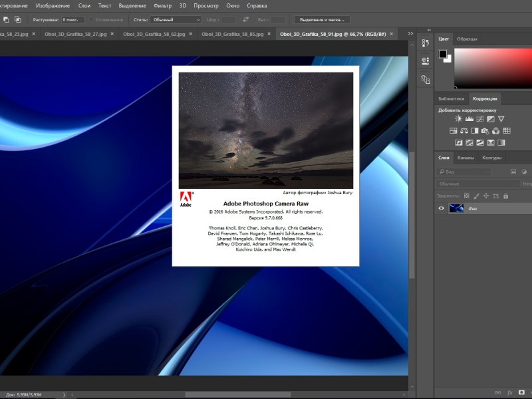Open the Фильтр menu
The width and height of the screenshot is (532, 399).
click(162, 6)
